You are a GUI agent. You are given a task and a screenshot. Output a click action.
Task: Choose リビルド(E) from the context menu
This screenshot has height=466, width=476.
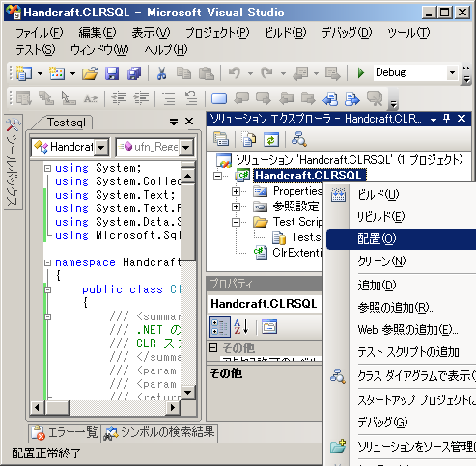[401, 217]
